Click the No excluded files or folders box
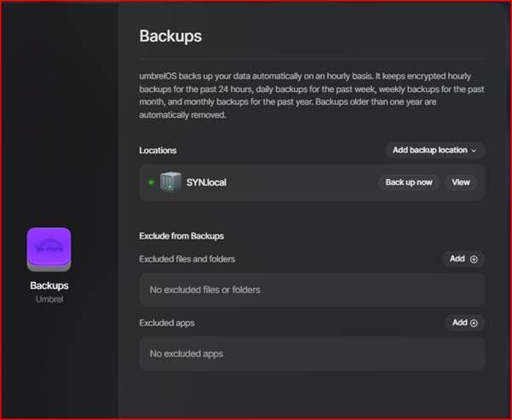Image resolution: width=512 pixels, height=420 pixels. point(312,290)
